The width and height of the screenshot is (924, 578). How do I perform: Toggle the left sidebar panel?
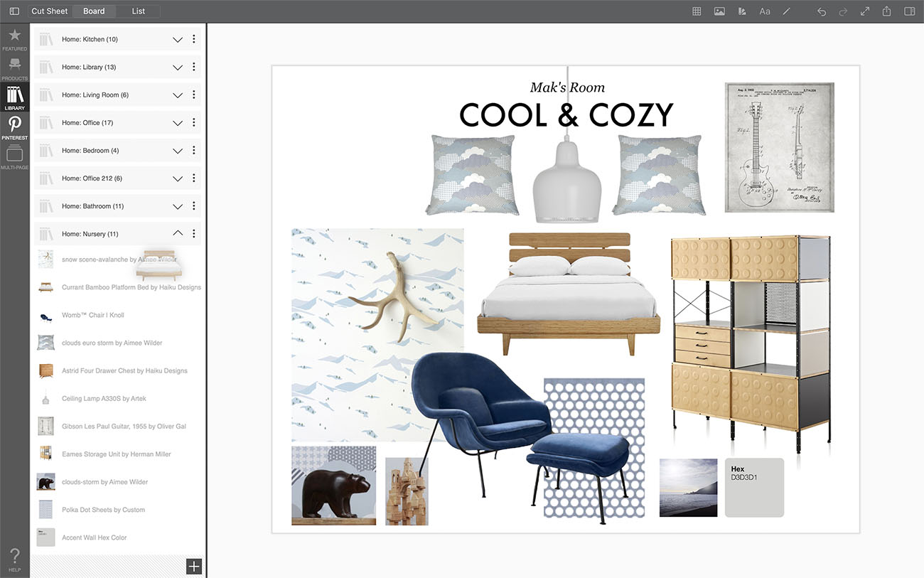coord(14,11)
